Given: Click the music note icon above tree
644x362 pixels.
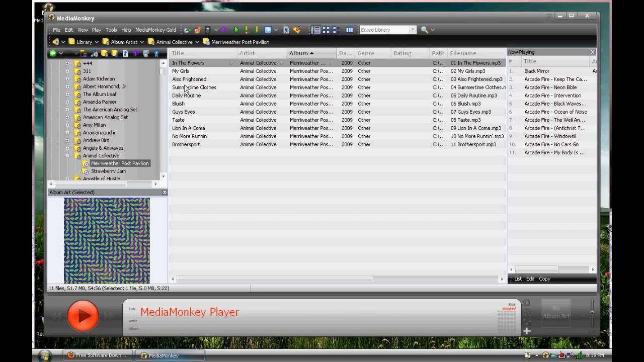Looking at the screenshot, I should click(94, 53).
